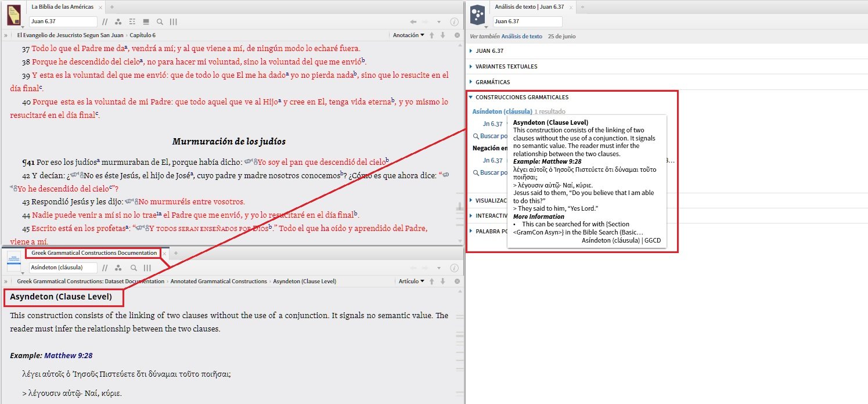The width and height of the screenshot is (868, 404).
Task: Close Análisis de texto | Juan 6.37 tab
Action: tap(570, 6)
